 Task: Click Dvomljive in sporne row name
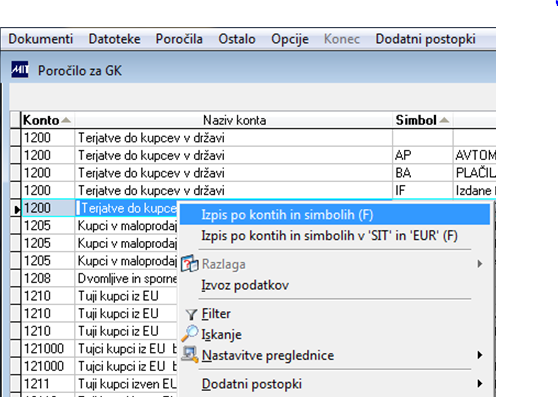(x=127, y=278)
